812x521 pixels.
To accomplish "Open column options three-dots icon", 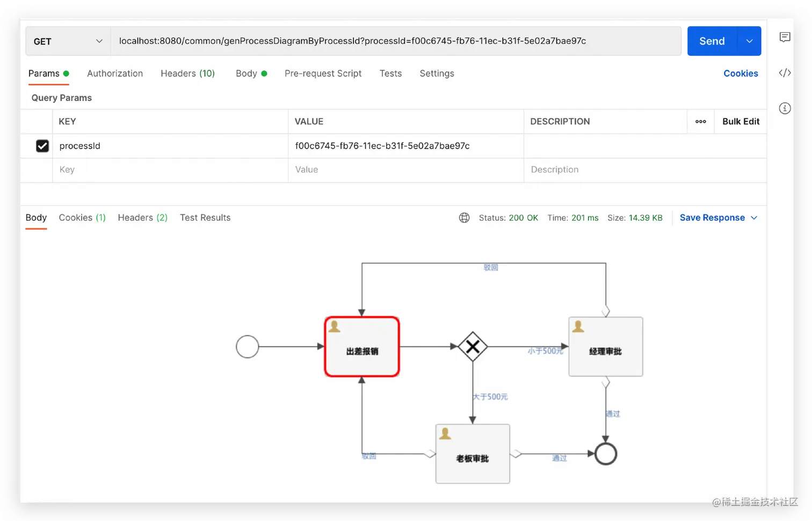I will [700, 121].
